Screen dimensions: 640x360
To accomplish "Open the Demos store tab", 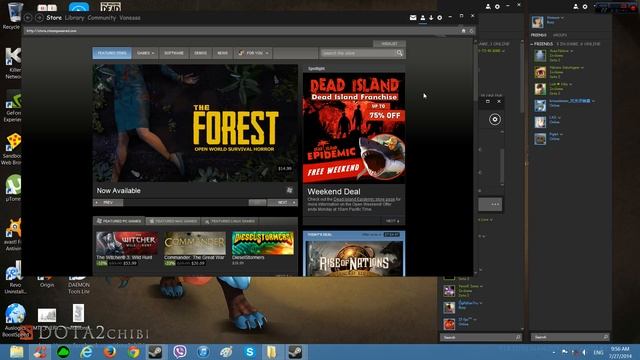I will pyautogui.click(x=200, y=53).
